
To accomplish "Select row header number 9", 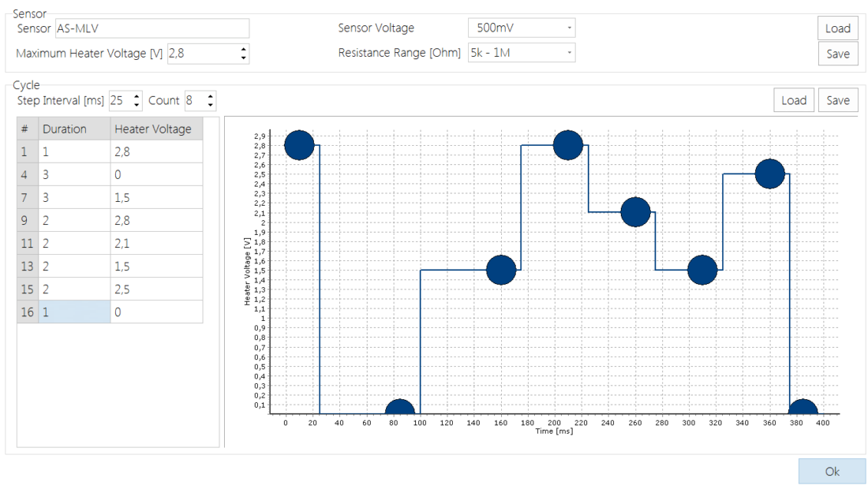I will (x=27, y=221).
